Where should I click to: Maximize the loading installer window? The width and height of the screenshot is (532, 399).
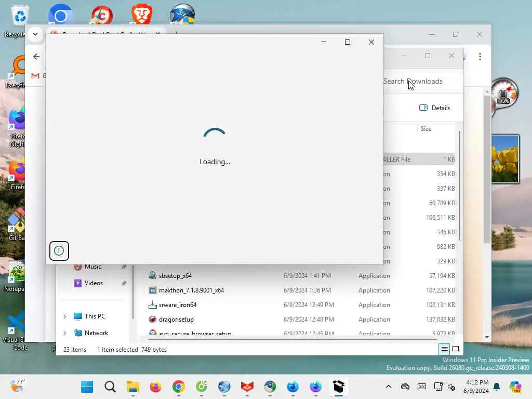click(x=348, y=42)
